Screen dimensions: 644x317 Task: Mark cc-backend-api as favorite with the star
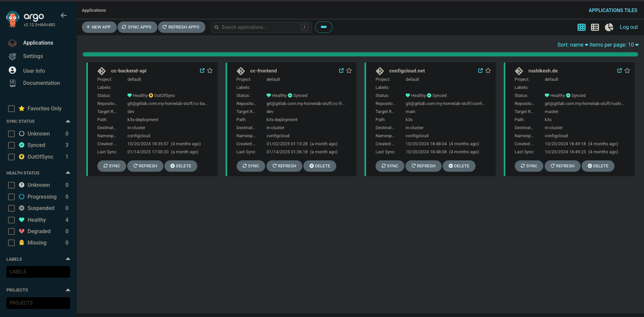(x=210, y=71)
